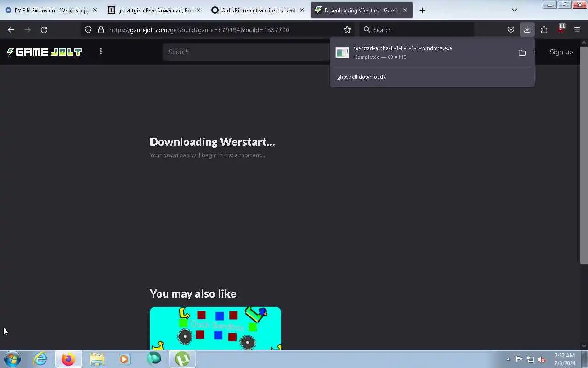Toggle the Firefox downloads panel button
588x368 pixels.
pyautogui.click(x=527, y=30)
